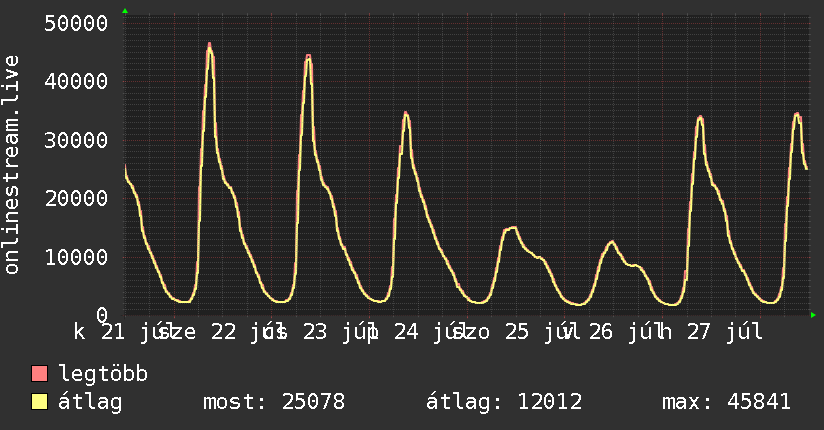Click the átlag legend label
Viewport: 824px width, 430px height.
[x=90, y=402]
